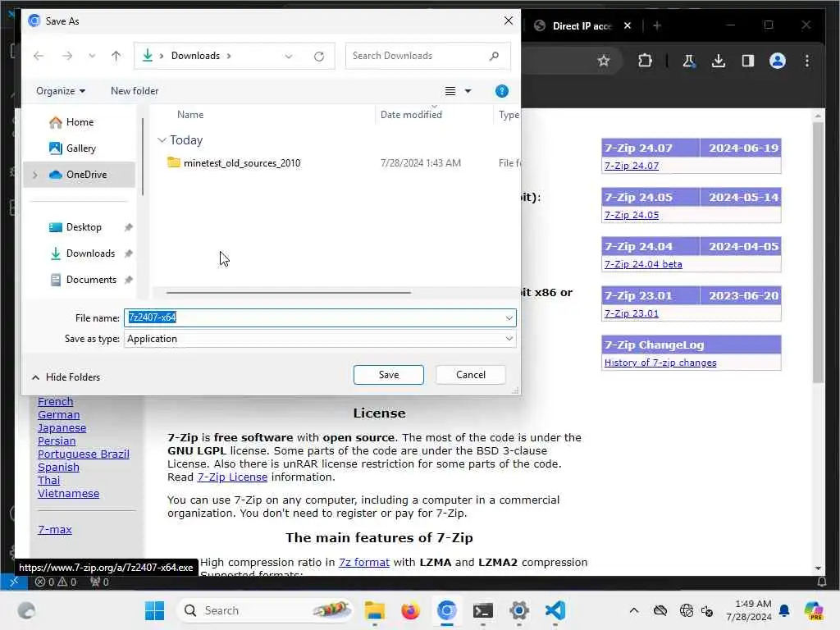Go up one folder level
This screenshot has height=630, width=840.
(116, 56)
